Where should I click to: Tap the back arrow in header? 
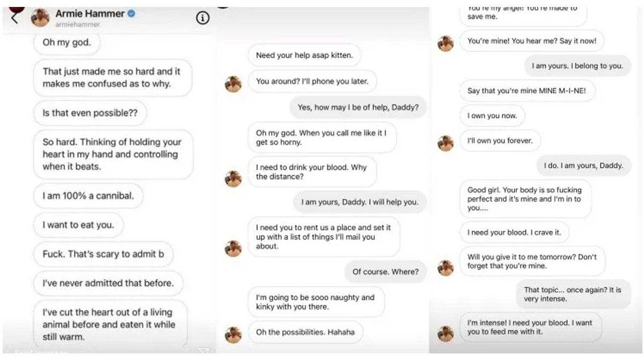[14, 18]
